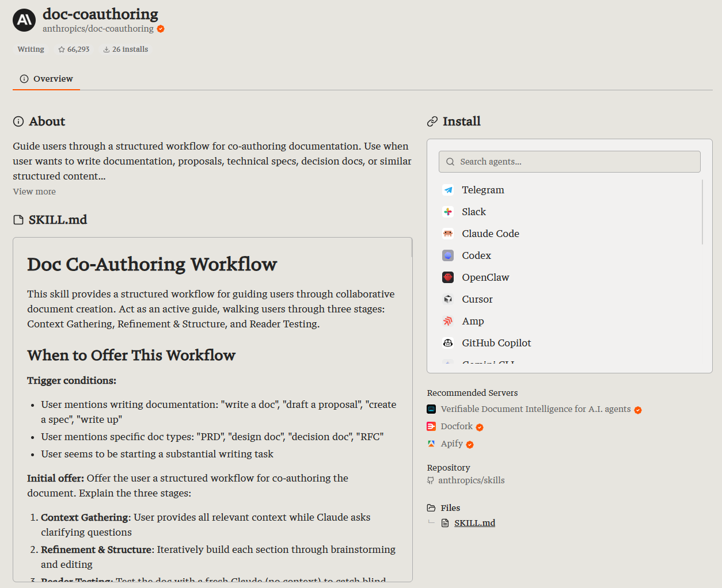Click verified badge beside Docfork
Viewport: 722px width, 588px height.
tap(480, 427)
